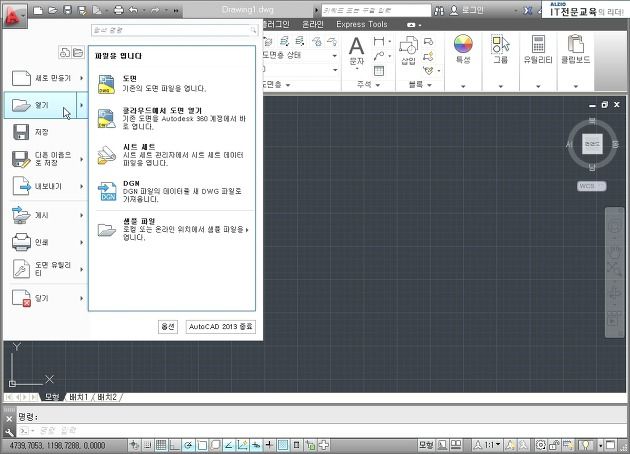The height and width of the screenshot is (454, 630).
Task: Open the AutoCAD application menu button
Action: click(14, 16)
